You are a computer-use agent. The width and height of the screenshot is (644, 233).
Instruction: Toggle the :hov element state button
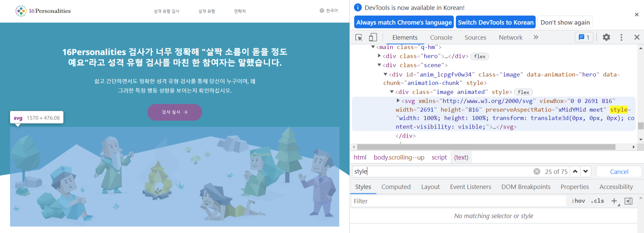[x=578, y=201]
